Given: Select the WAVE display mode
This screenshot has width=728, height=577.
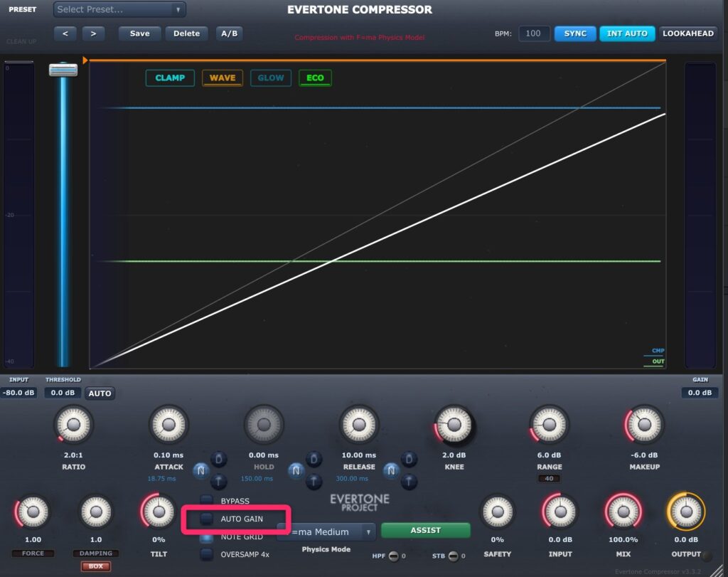Looking at the screenshot, I should [222, 78].
